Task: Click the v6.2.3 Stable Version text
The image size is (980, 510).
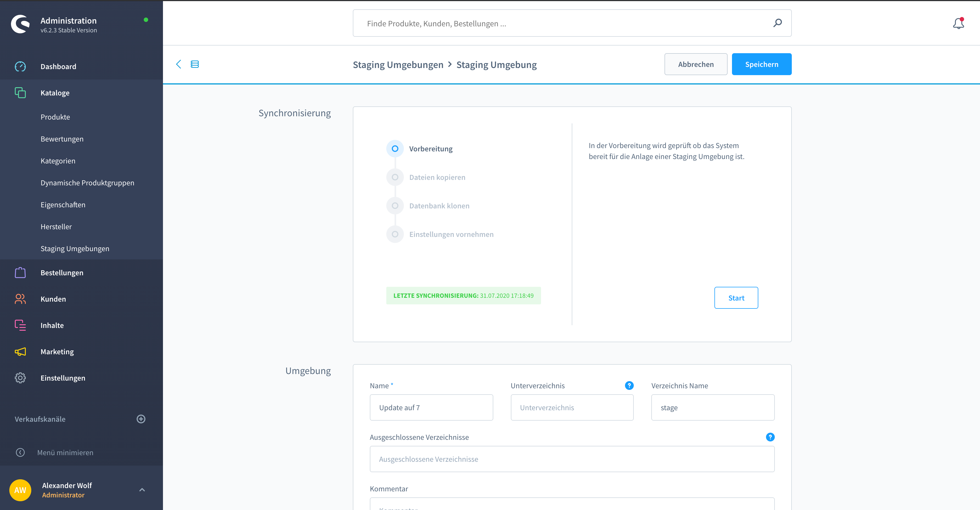Action: pos(69,30)
